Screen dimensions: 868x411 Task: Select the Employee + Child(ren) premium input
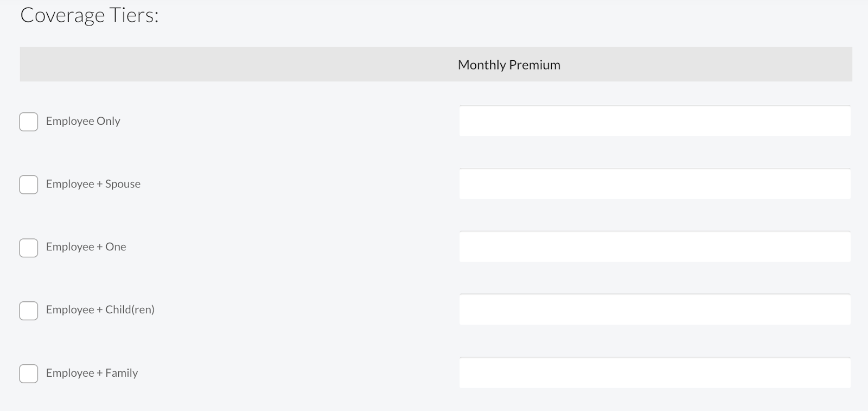[x=655, y=310]
